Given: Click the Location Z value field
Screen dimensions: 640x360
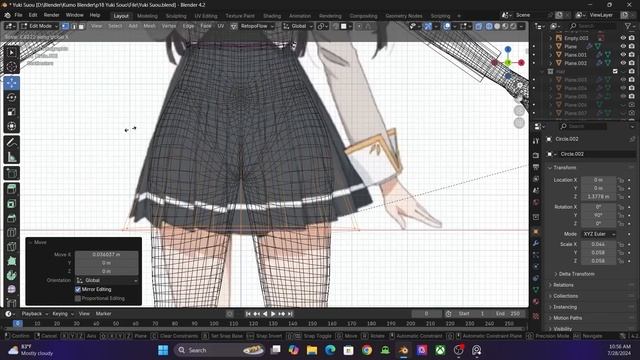Looking at the screenshot, I should point(598,197).
